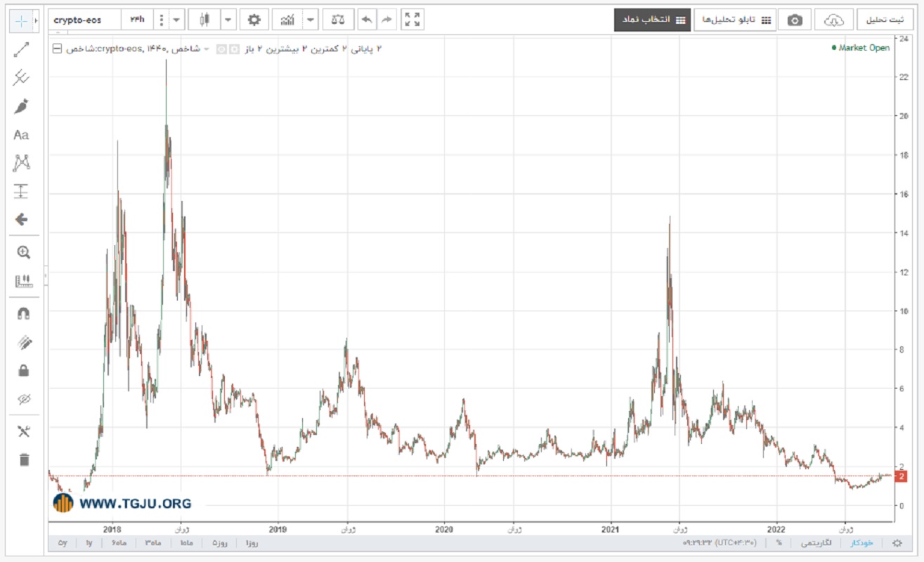Viewport: 924px width, 562px height.
Task: Click the crypto-eos symbol input field
Action: (85, 20)
